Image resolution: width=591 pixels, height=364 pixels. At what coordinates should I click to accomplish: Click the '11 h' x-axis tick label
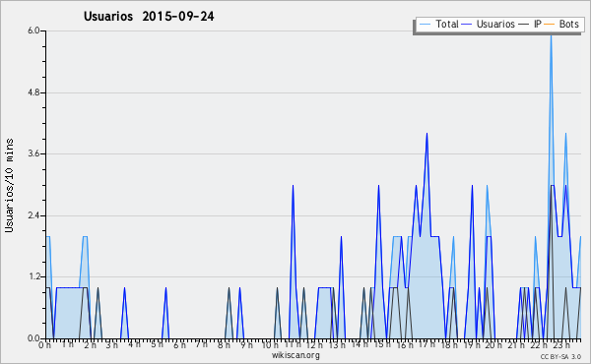293,344
